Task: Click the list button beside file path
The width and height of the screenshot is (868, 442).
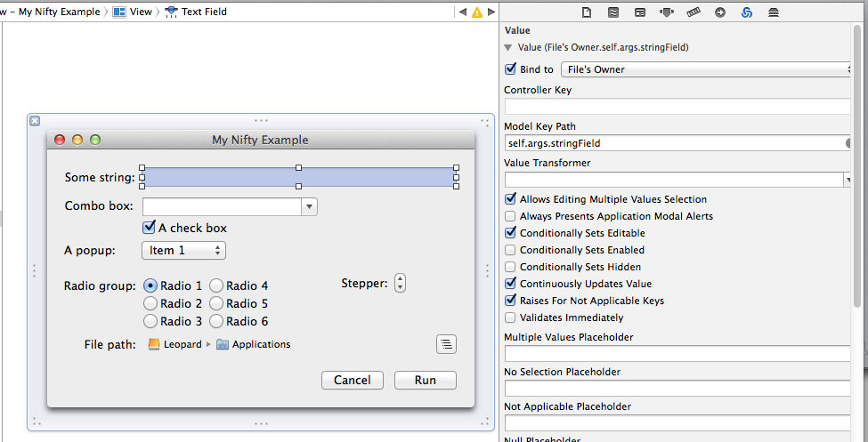Action: (446, 344)
